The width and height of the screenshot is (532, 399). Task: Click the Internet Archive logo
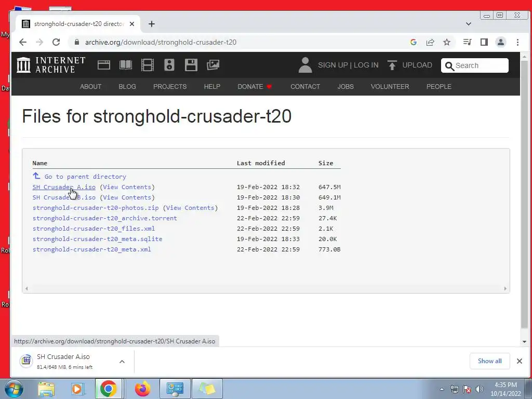pyautogui.click(x=51, y=65)
